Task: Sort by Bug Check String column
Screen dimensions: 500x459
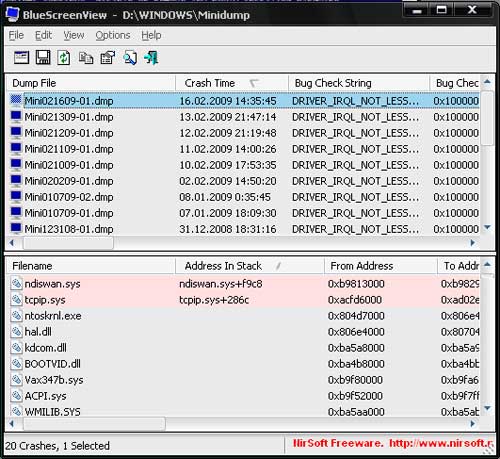Action: [359, 83]
